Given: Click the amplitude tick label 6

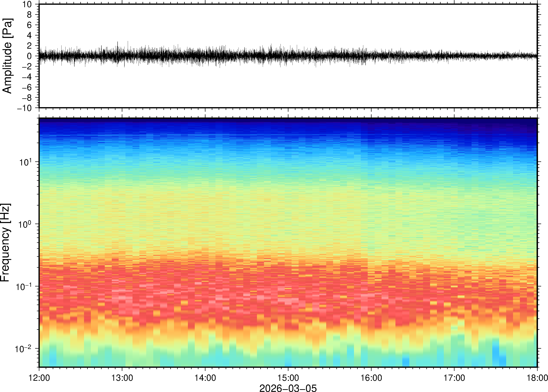Looking at the screenshot, I should click(x=30, y=25).
